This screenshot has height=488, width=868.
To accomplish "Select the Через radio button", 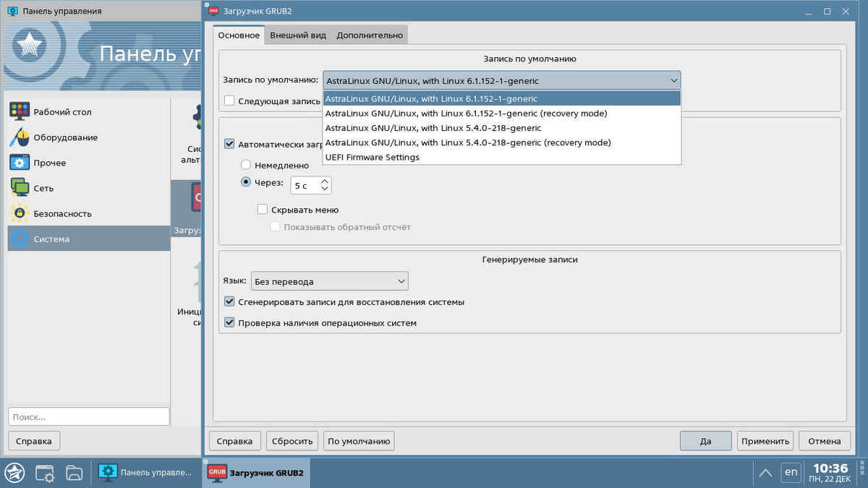I will pyautogui.click(x=246, y=183).
